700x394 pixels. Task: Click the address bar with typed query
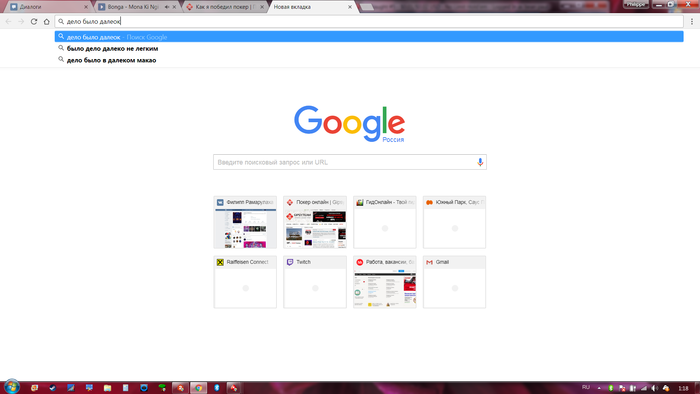(x=369, y=21)
